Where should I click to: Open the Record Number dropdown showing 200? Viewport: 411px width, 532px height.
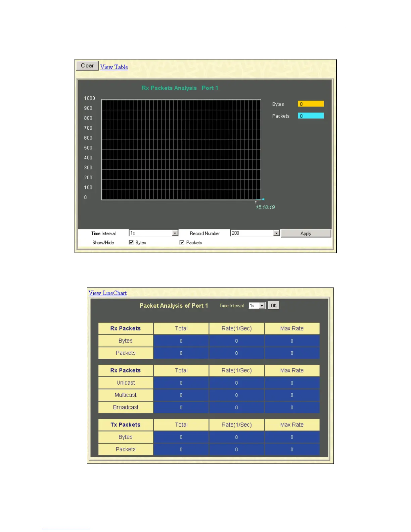255,233
